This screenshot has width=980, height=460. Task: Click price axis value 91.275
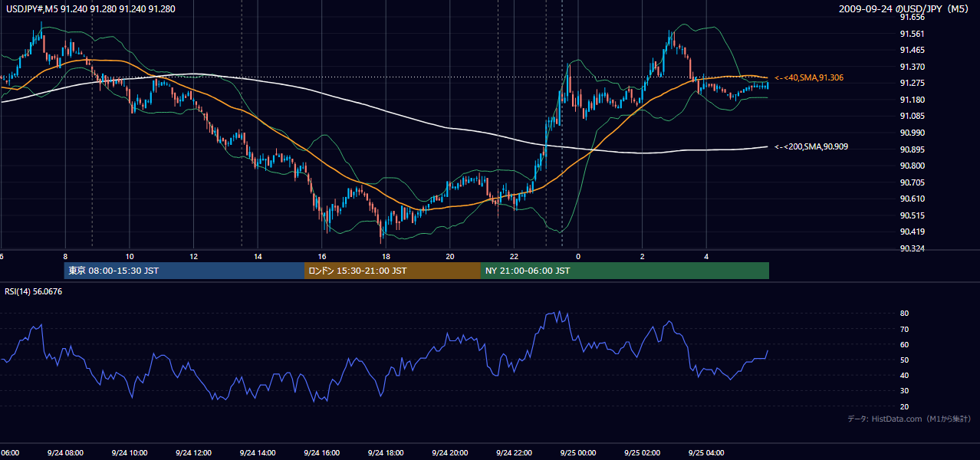click(912, 83)
